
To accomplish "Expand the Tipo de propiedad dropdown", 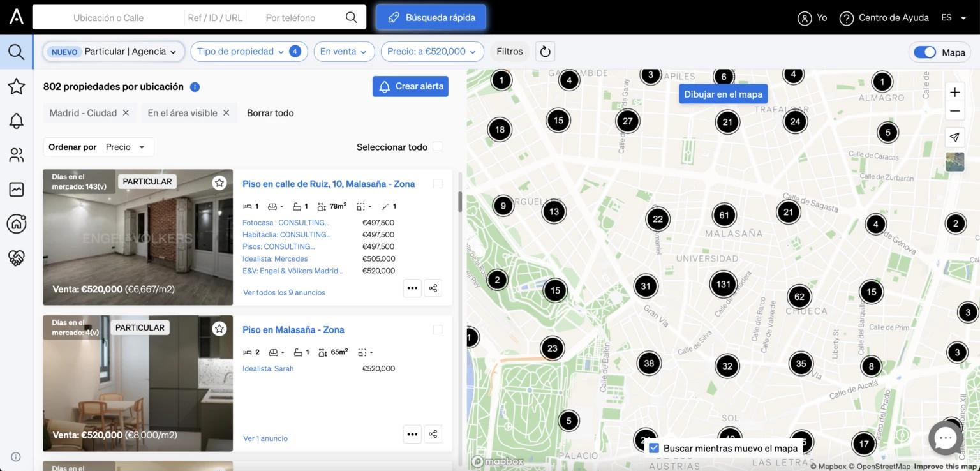I will (249, 52).
